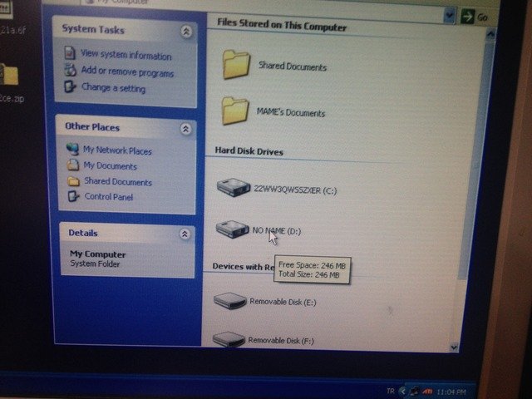This screenshot has height=399, width=532.
Task: Open My Network Places link
Action: pyautogui.click(x=116, y=150)
